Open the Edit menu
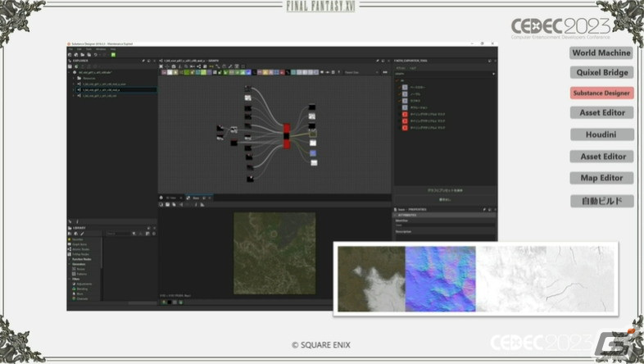Image resolution: width=644 pixels, height=364 pixels. (x=79, y=49)
